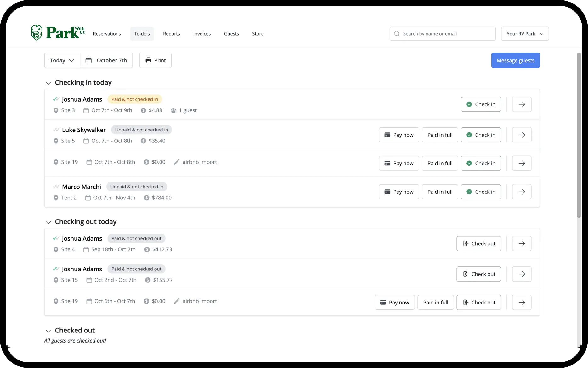This screenshot has height=368, width=588.
Task: Click Message guests button
Action: (515, 60)
